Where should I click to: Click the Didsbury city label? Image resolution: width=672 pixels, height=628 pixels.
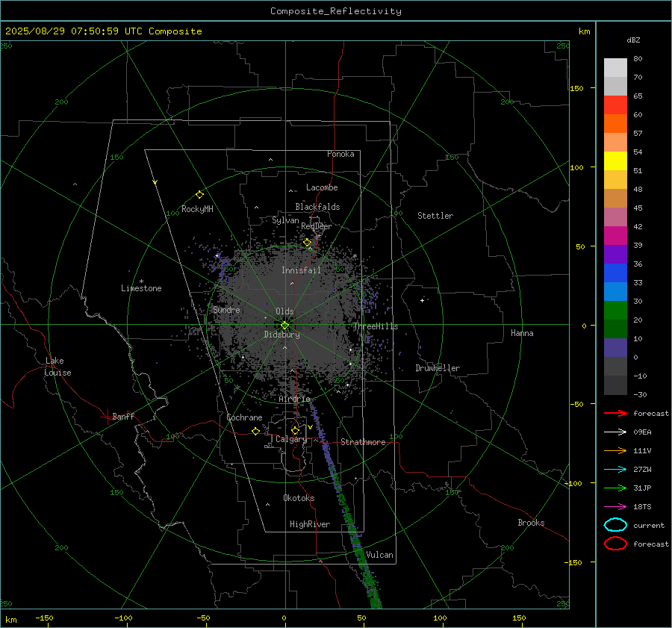pyautogui.click(x=281, y=335)
